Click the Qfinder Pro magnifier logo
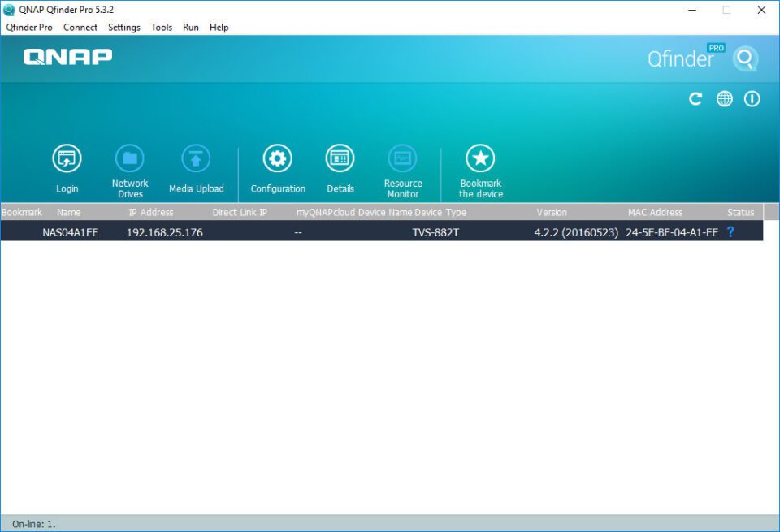This screenshot has width=780, height=532. click(x=745, y=59)
